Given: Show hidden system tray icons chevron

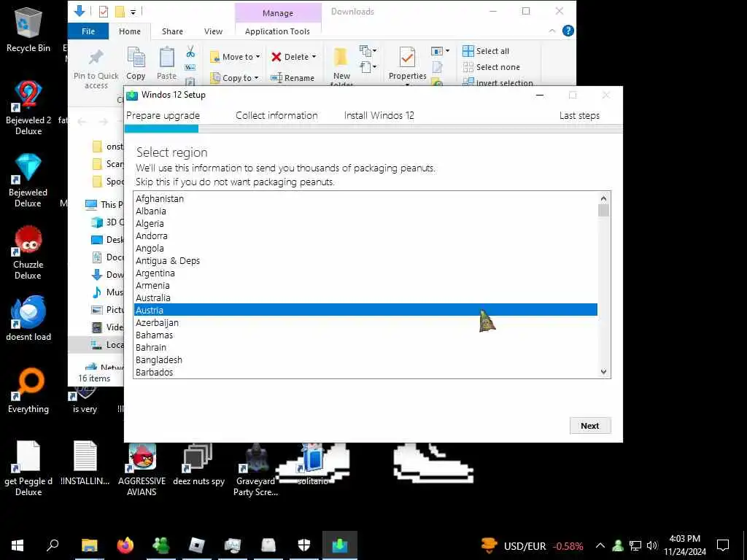Looking at the screenshot, I should pyautogui.click(x=600, y=545).
